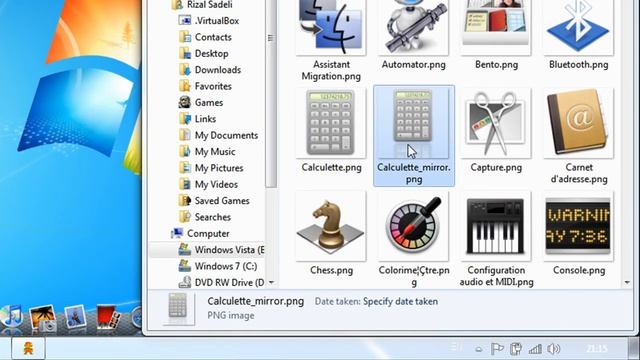
Task: Select Configuration audio et MIDI.png keyboard icon
Action: (x=496, y=226)
